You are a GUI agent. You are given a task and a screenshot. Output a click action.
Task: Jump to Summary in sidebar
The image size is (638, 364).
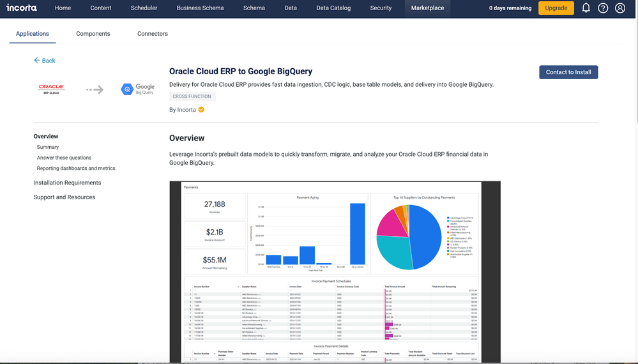tap(48, 147)
